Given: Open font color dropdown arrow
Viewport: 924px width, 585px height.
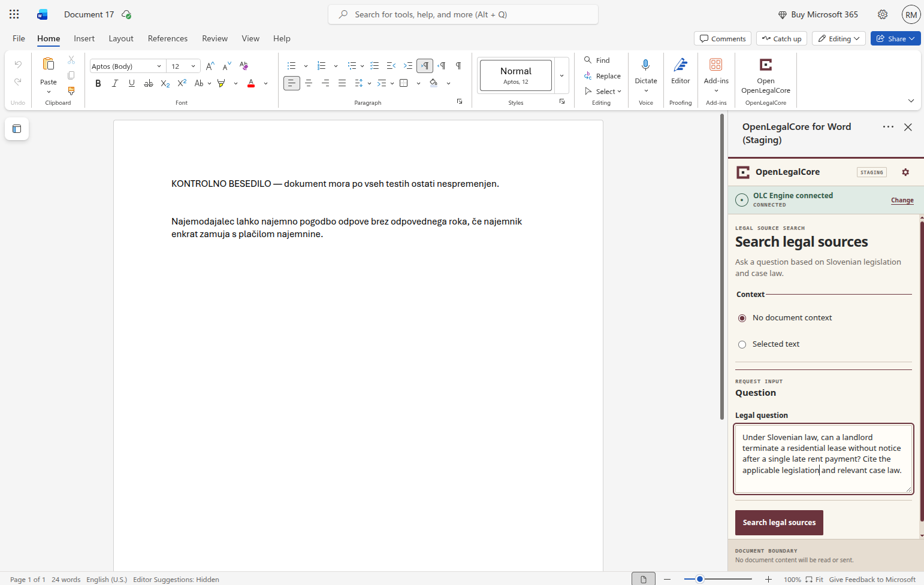Looking at the screenshot, I should coord(265,83).
